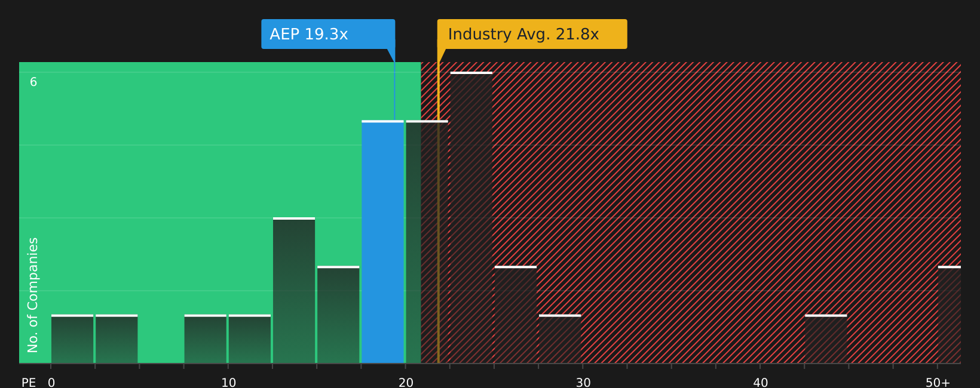This screenshot has height=388, width=980.
Task: Click the '50+' axis label
Action: (x=938, y=383)
